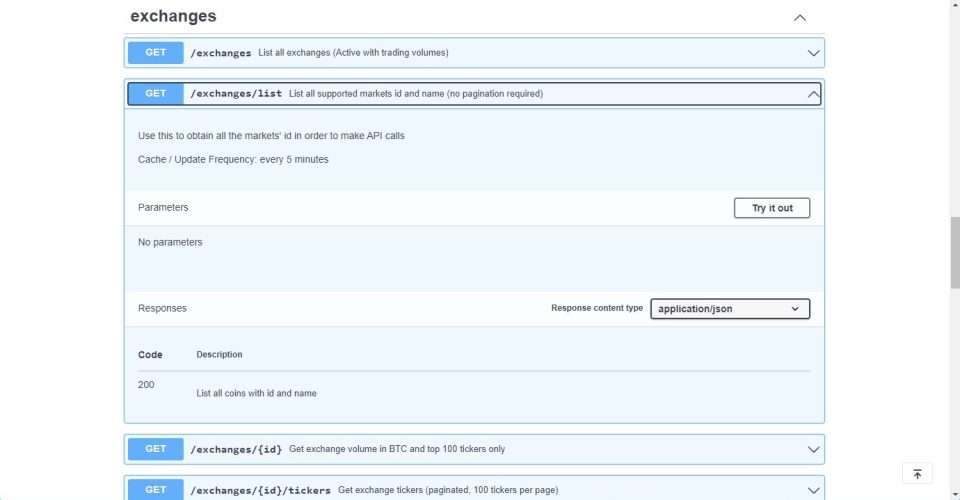This screenshot has width=960, height=500.
Task: Click the /exchanges path text
Action: pos(220,53)
